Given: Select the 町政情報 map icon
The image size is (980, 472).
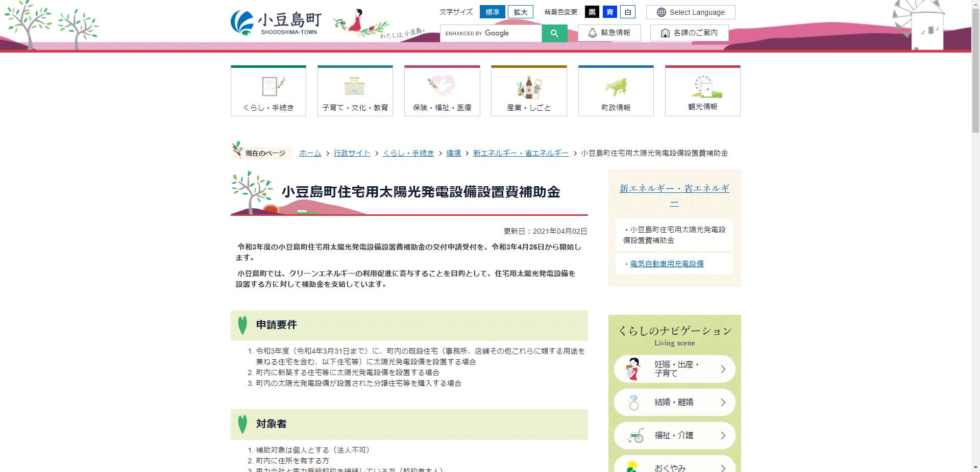Looking at the screenshot, I should pos(616,87).
